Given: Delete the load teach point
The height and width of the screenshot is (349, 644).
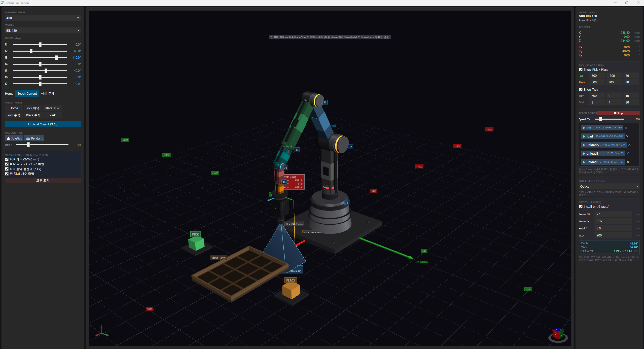Looking at the screenshot, I should pyautogui.click(x=627, y=136).
